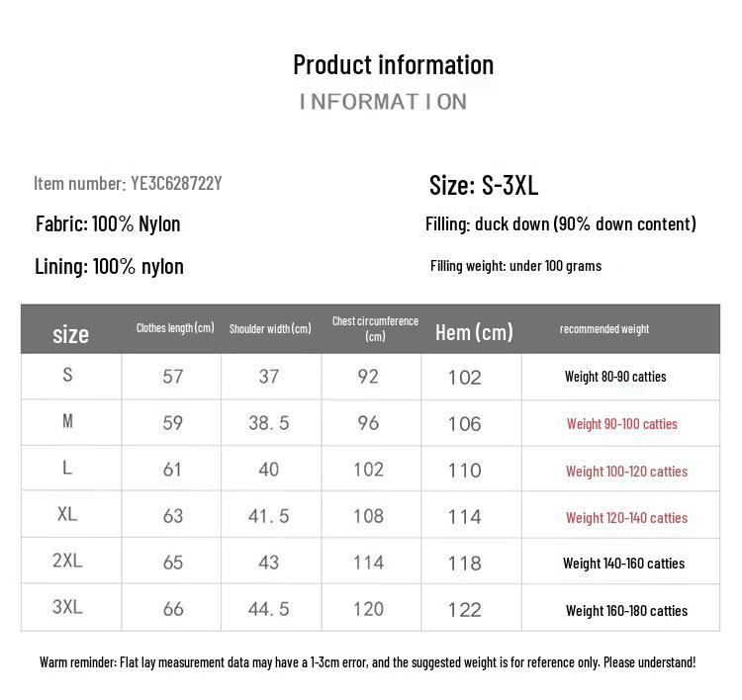Viewport: 742px width, 700px height.
Task: Select the "Clothes length (cm)" column header
Action: pos(175,328)
